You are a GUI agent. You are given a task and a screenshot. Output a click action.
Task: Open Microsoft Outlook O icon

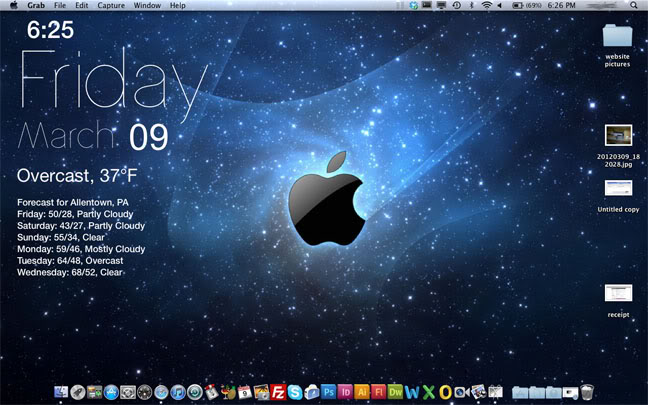(x=445, y=391)
